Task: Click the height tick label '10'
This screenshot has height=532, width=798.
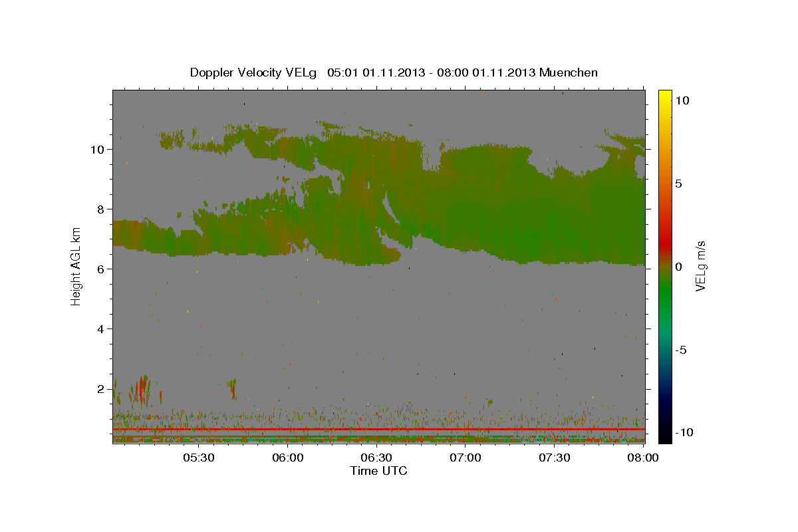Action: [97, 149]
